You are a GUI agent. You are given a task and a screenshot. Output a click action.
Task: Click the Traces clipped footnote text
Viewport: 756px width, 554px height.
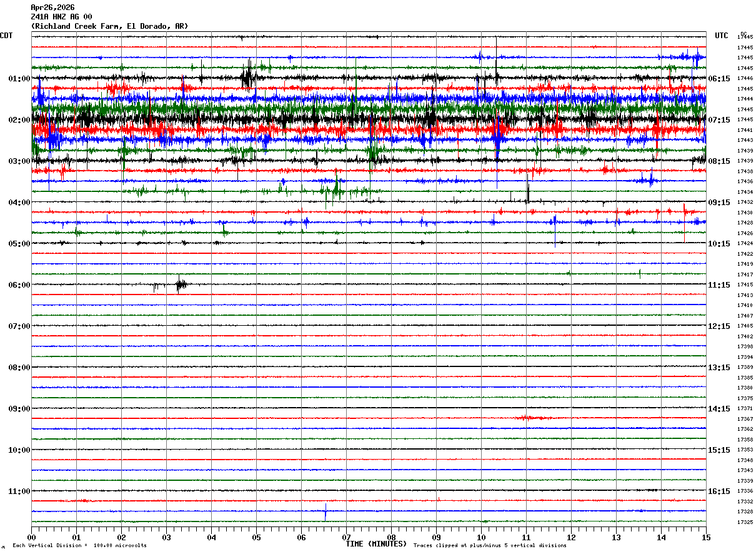(490, 545)
